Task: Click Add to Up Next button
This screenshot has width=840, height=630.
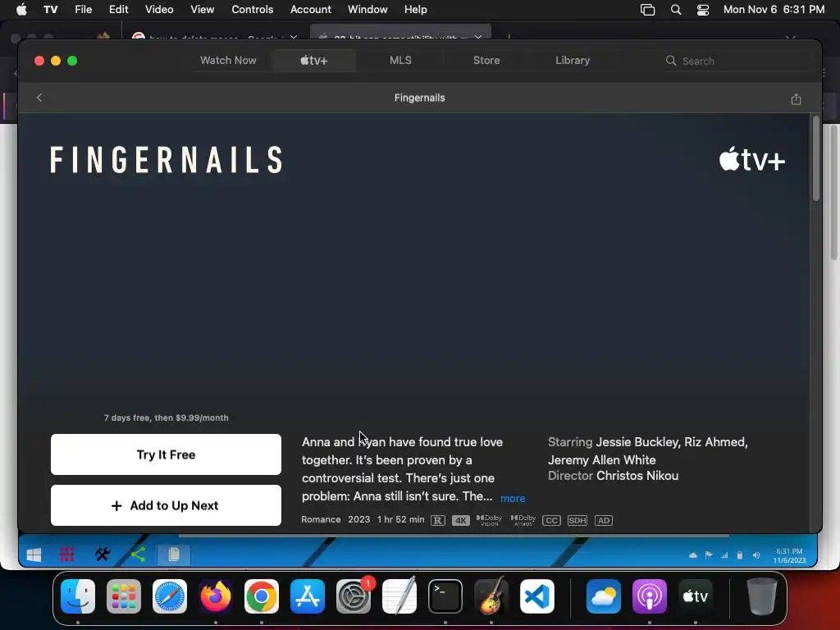Action: coord(166,505)
